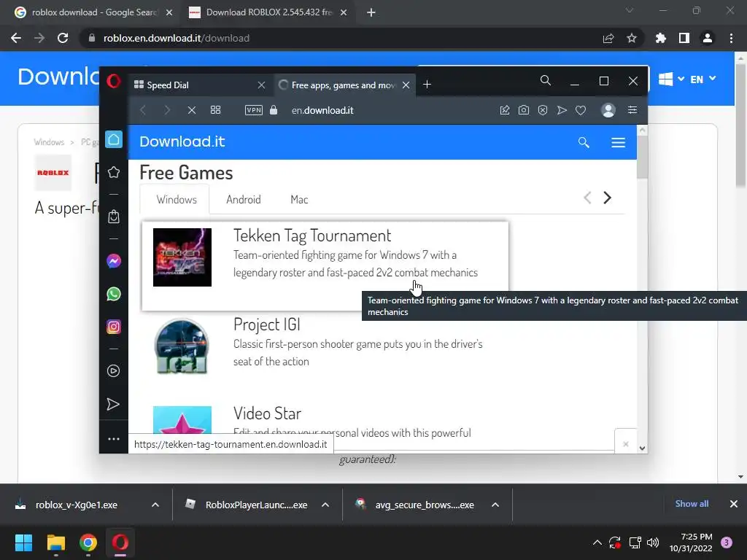747x560 pixels.
Task: Open WhatsApp in Opera sidebar
Action: tap(113, 294)
